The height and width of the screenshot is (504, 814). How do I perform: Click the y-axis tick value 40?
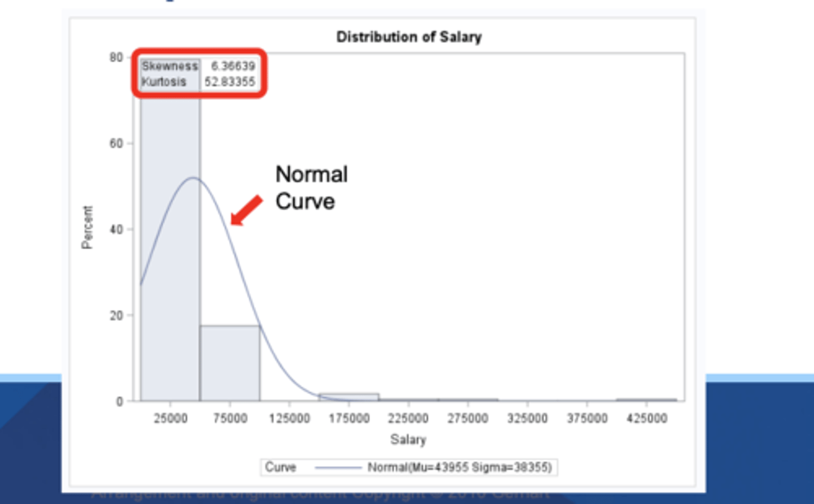[x=116, y=229]
